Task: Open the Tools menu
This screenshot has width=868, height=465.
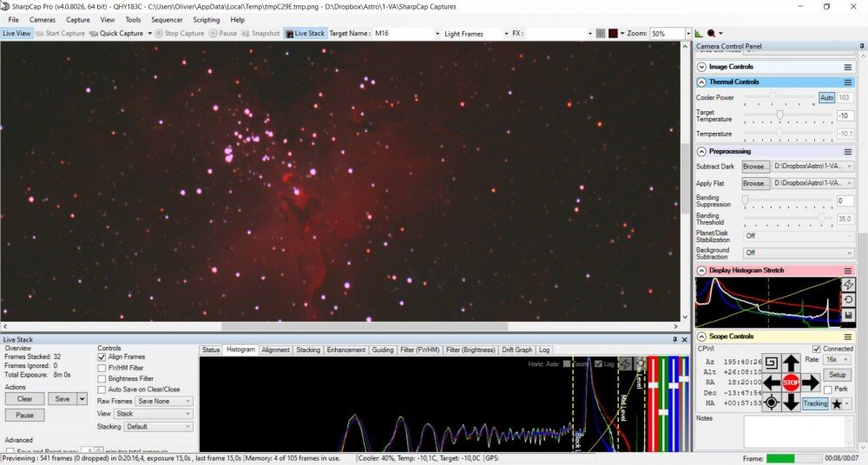Action: 133,19
